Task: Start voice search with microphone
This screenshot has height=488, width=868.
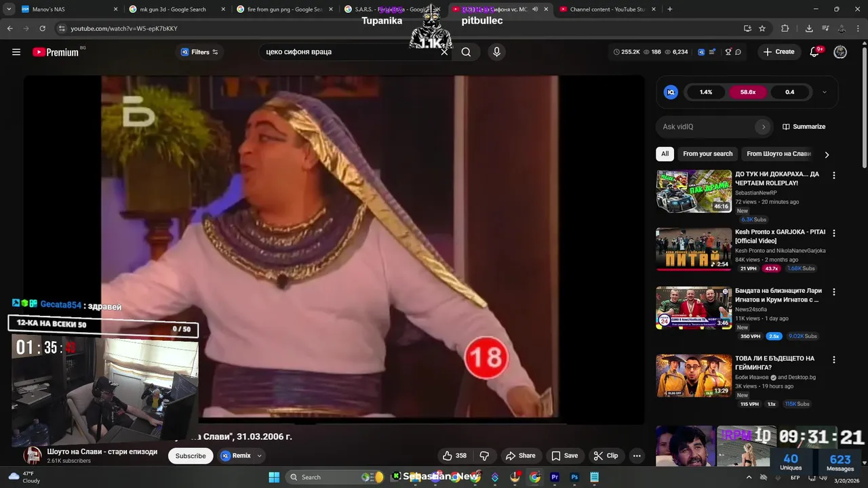Action: pos(496,52)
